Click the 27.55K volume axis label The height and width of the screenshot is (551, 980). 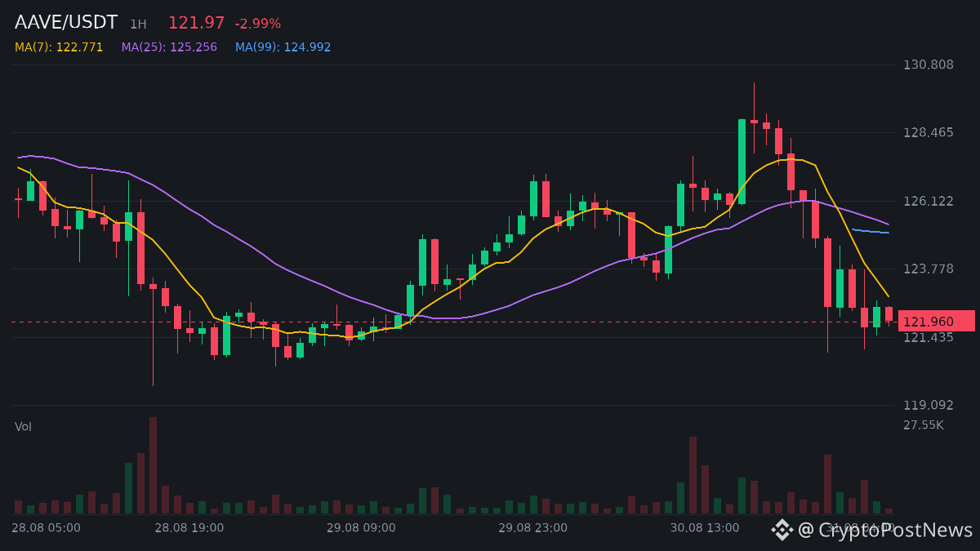coord(924,425)
